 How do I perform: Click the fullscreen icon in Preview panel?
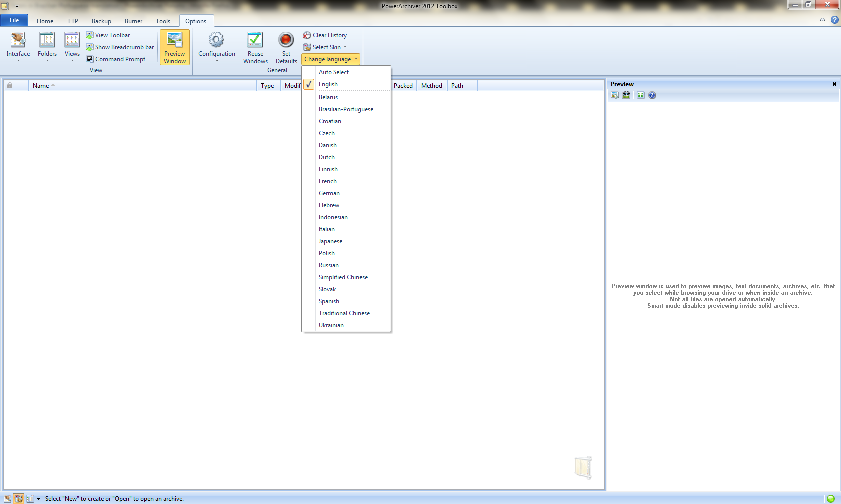pyautogui.click(x=640, y=95)
